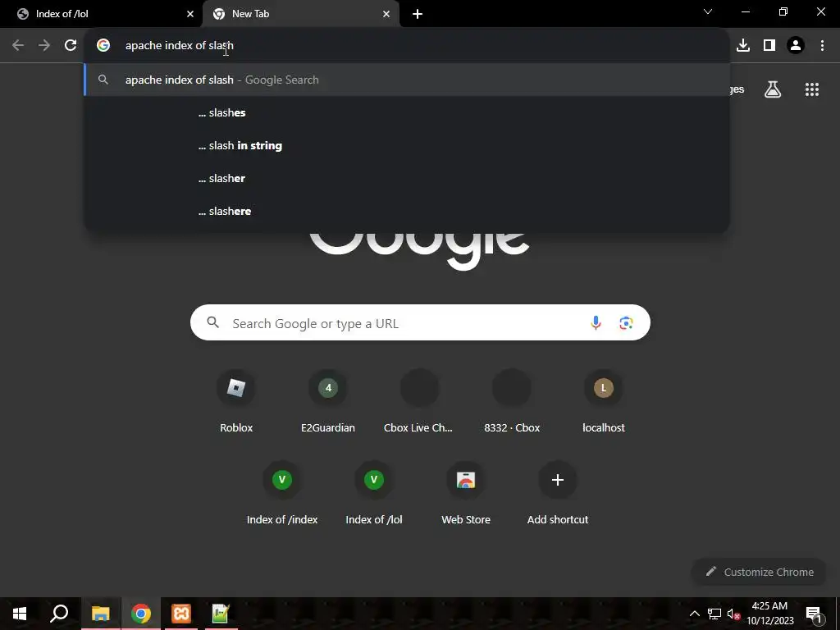The height and width of the screenshot is (630, 840).
Task: Open the 8332 · Cbox shortcut
Action: click(512, 400)
